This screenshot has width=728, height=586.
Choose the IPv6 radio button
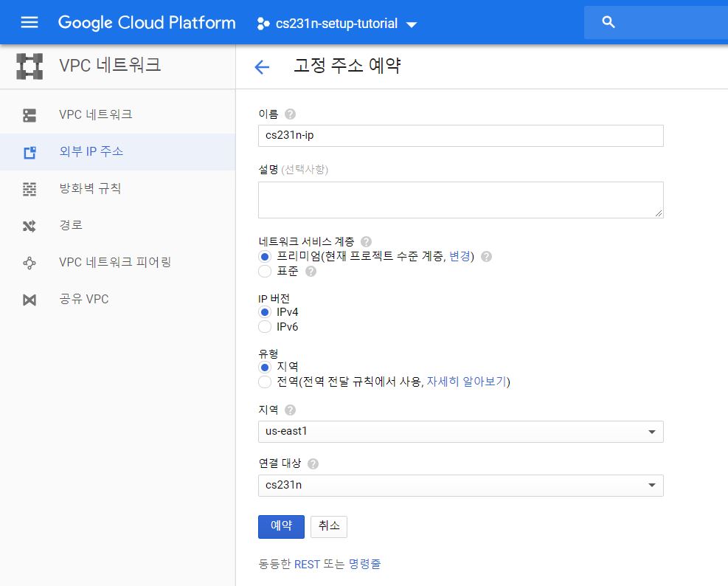(265, 327)
